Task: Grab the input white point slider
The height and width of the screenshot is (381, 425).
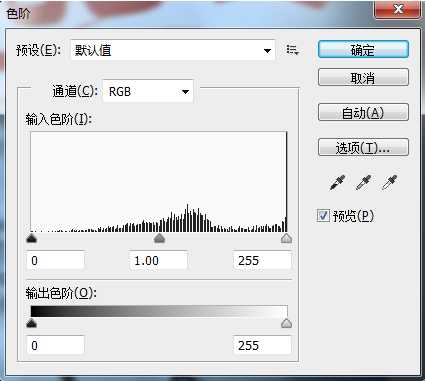Action: (x=286, y=238)
